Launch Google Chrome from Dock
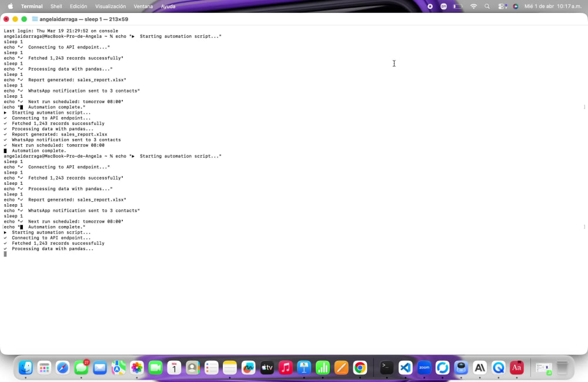The height and width of the screenshot is (382, 588). [360, 368]
